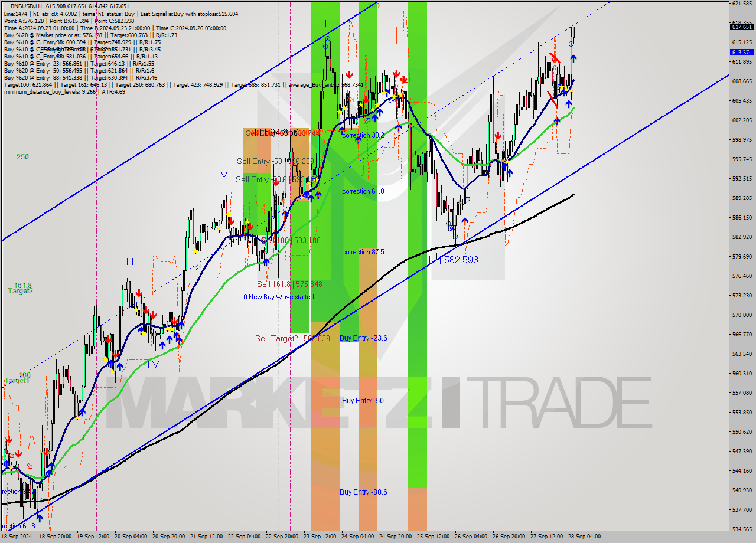
Task: Click the 586.150 price axis value
Action: click(742, 218)
